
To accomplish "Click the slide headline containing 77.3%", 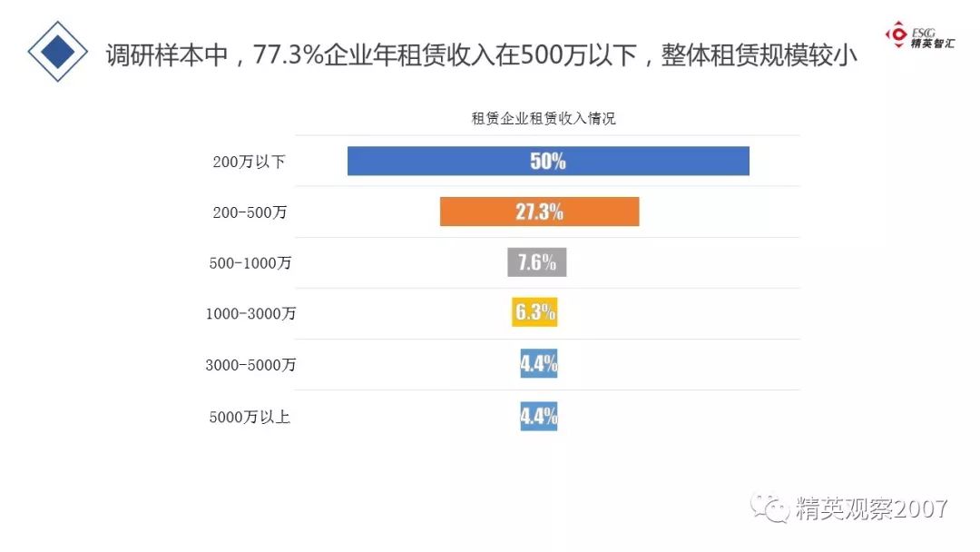I will pyautogui.click(x=481, y=55).
